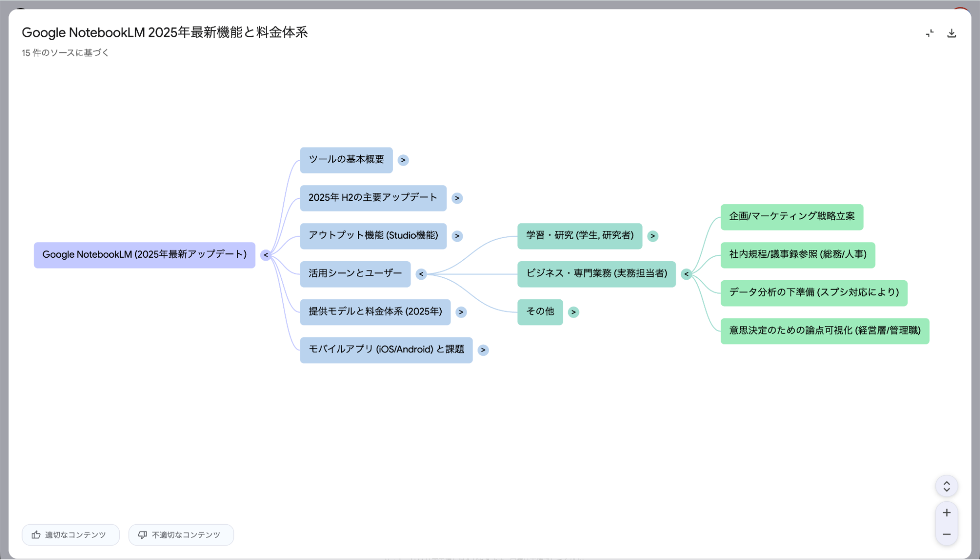
Task: Expand the 2025年 H2の主要アップデート node
Action: pyautogui.click(x=457, y=198)
